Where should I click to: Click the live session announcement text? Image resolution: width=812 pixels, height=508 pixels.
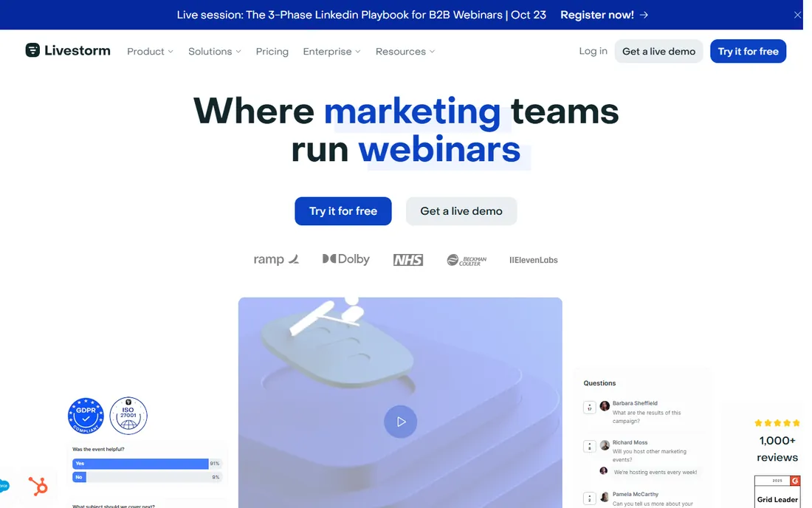point(362,15)
